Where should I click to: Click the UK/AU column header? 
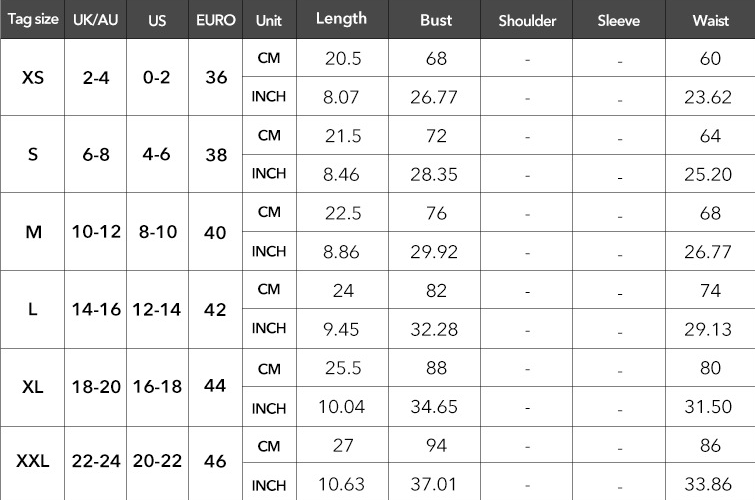(95, 20)
